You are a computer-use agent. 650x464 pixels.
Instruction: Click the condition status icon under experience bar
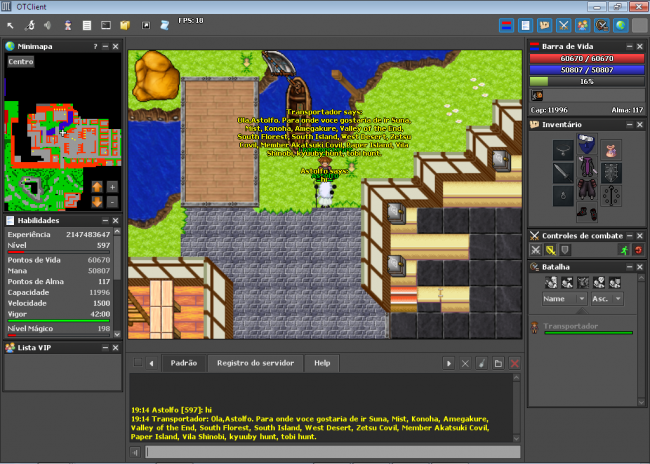coord(537,96)
